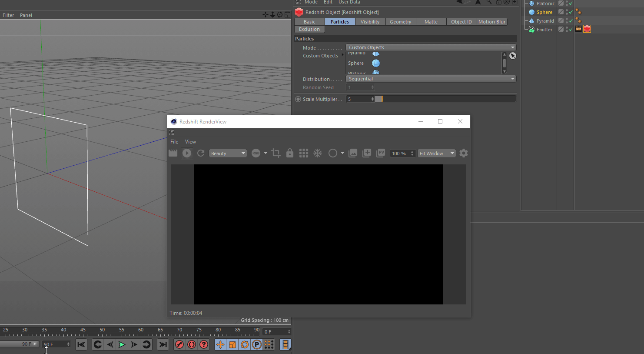Expand the RGB channel dropdown arrow

(x=266, y=153)
